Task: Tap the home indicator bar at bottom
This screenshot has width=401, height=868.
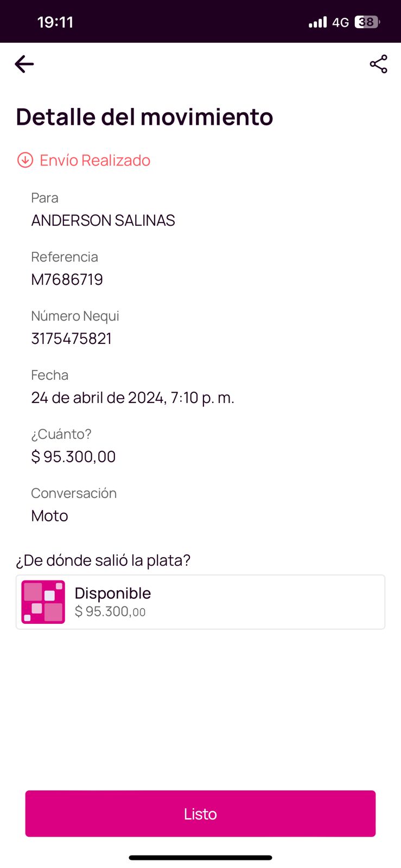Action: [200, 858]
